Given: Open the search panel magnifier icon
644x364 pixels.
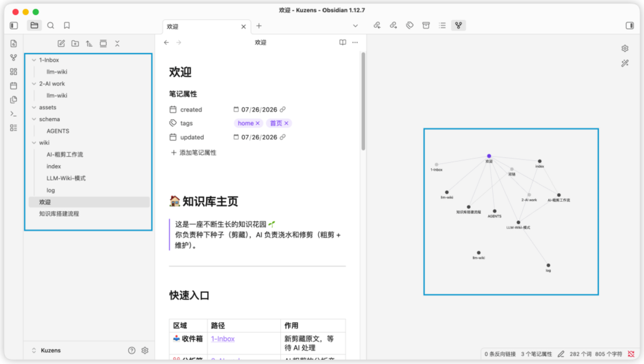Looking at the screenshot, I should 51,25.
